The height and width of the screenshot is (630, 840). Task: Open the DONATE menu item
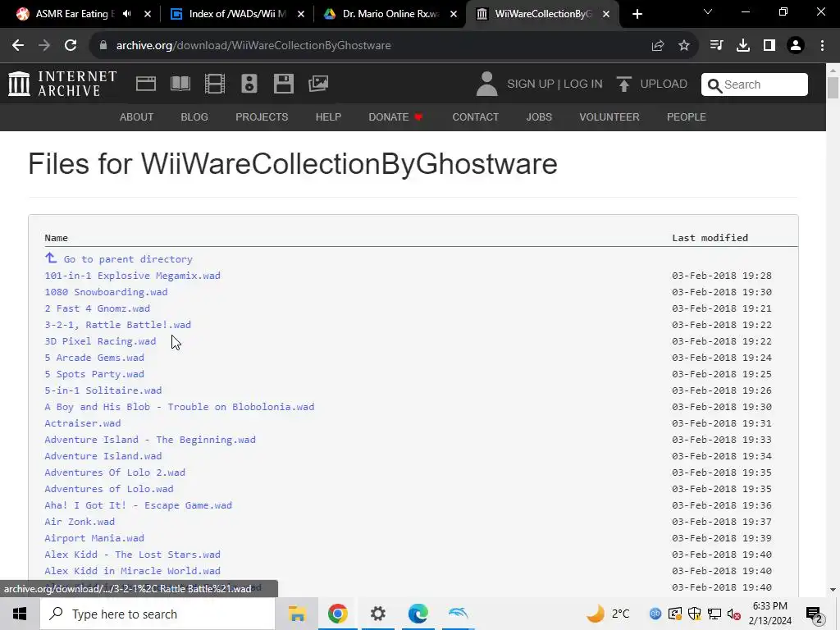(x=395, y=116)
